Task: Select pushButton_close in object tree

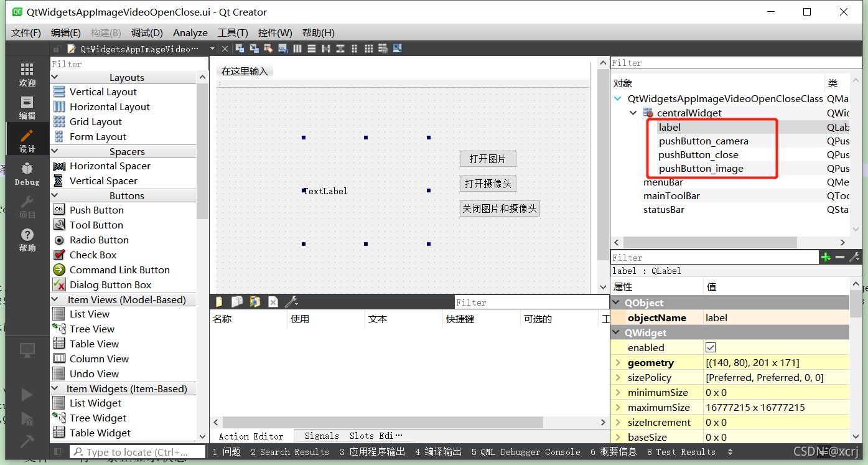Action: 699,154
